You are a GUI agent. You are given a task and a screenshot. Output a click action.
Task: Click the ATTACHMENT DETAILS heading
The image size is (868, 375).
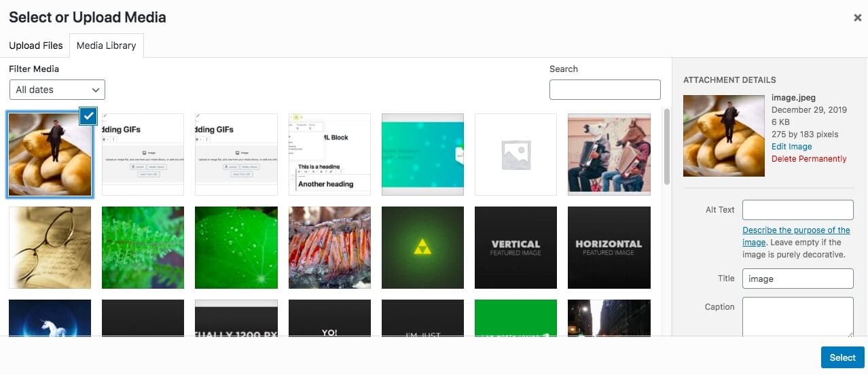coord(729,80)
